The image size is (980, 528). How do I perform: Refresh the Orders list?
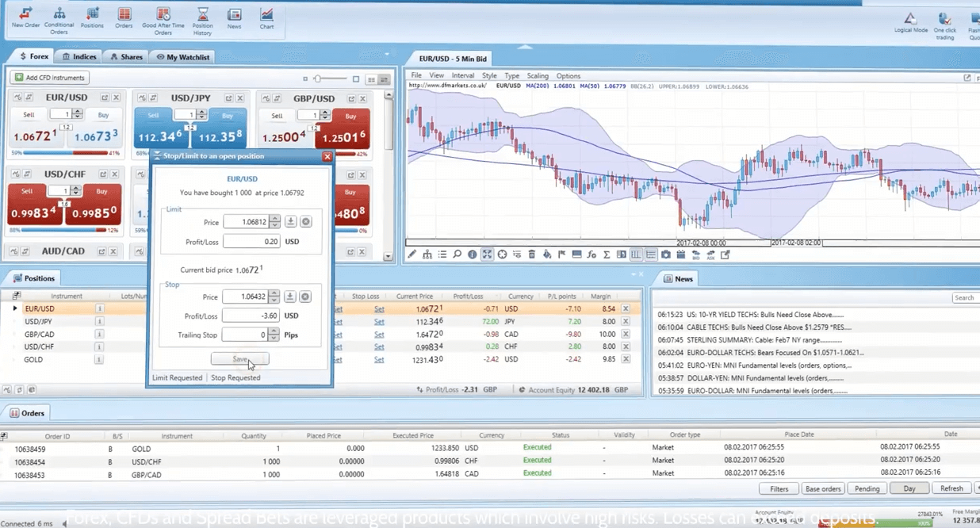[951, 488]
